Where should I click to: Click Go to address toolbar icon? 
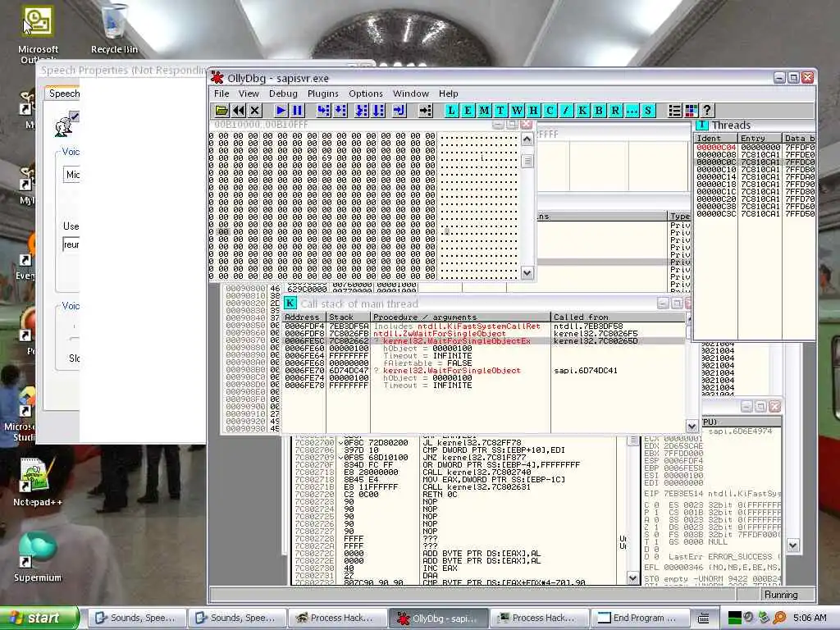point(426,111)
